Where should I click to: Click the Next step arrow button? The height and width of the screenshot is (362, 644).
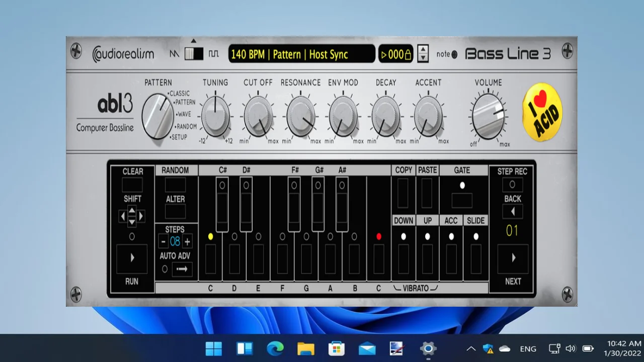[x=513, y=258]
